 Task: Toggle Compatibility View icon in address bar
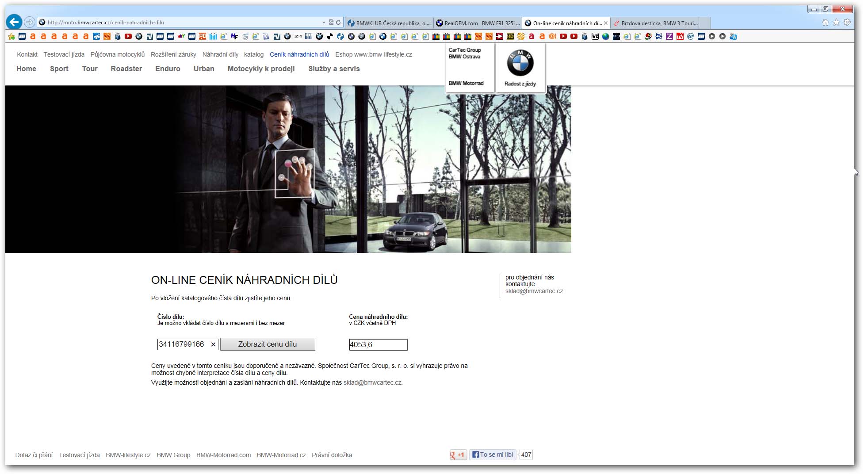[331, 22]
